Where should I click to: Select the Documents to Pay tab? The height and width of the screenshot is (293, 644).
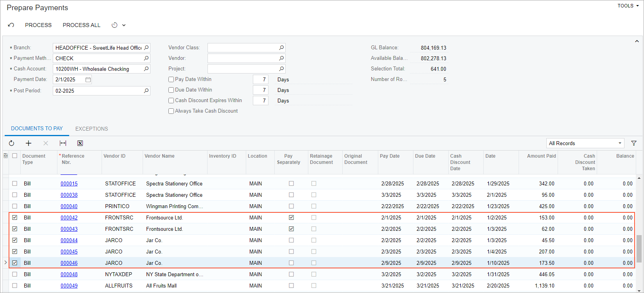(x=37, y=128)
